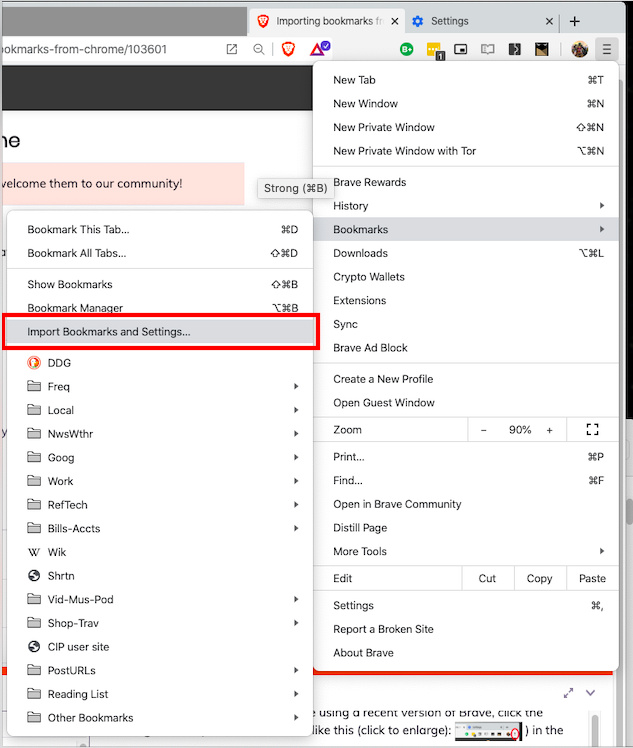
Task: Click the thumbnail image in the post text
Action: click(x=487, y=731)
